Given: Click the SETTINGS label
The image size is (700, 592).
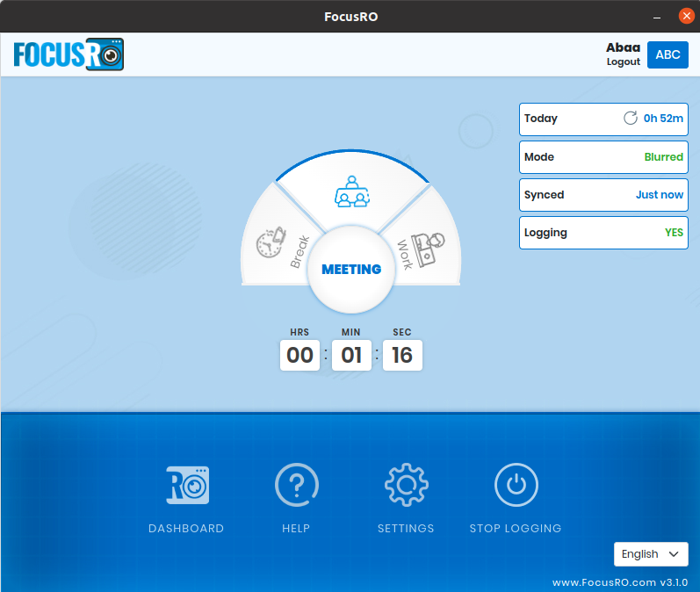Looking at the screenshot, I should pos(406,528).
